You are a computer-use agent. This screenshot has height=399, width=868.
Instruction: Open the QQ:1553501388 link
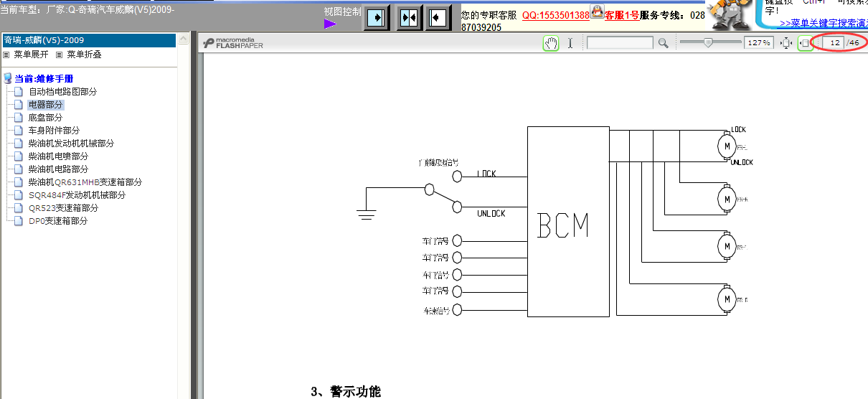(x=555, y=15)
